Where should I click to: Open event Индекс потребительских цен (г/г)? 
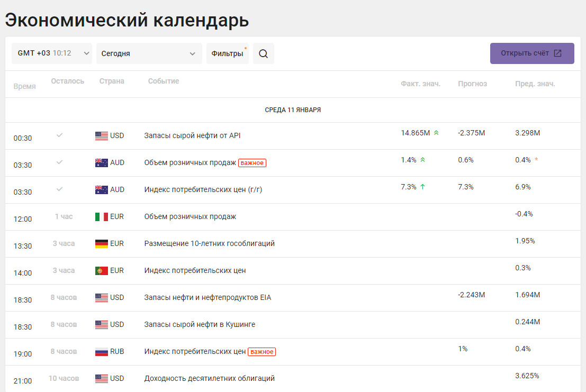pos(203,190)
